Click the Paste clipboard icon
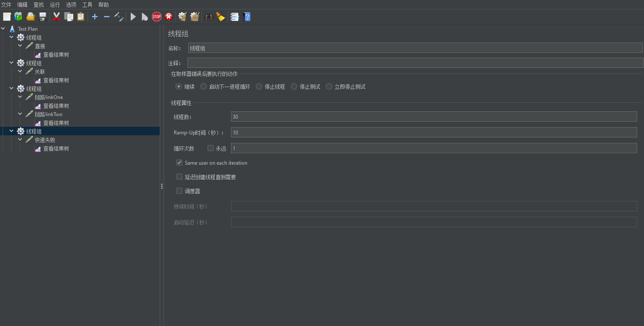This screenshot has width=644, height=326. [81, 17]
